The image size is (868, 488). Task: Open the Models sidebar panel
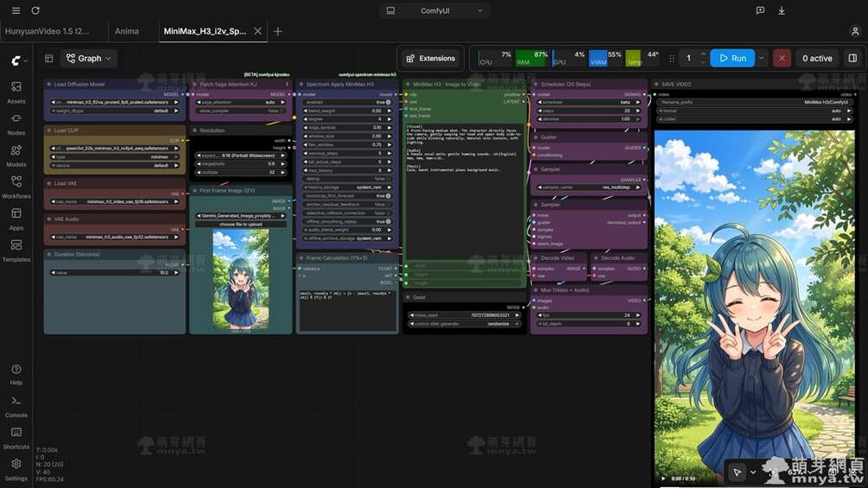click(x=16, y=155)
